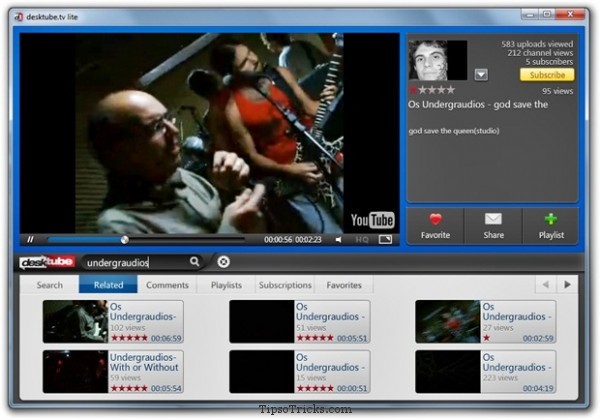Go to the Favorites tab
600x420 pixels.
tap(344, 285)
